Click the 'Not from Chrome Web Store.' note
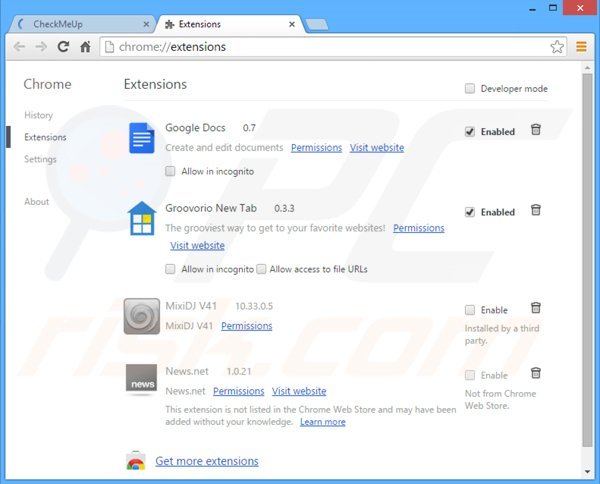 501,399
